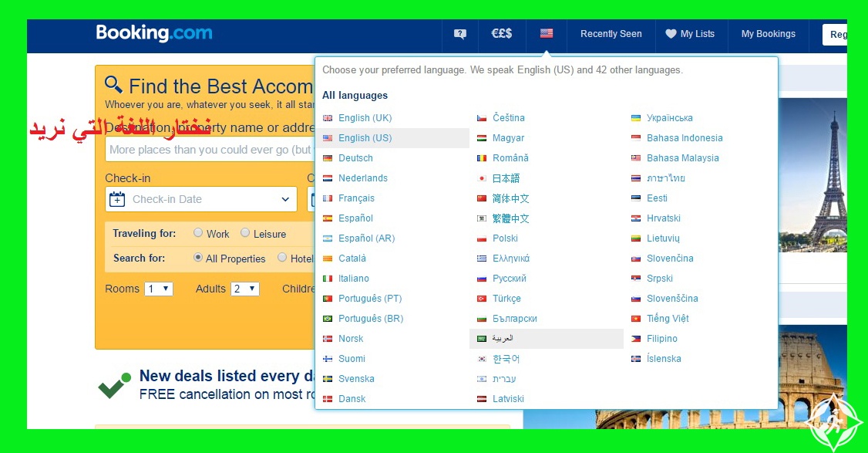The height and width of the screenshot is (453, 868).
Task: Click the Philippine flag beside Filipino
Action: (636, 339)
